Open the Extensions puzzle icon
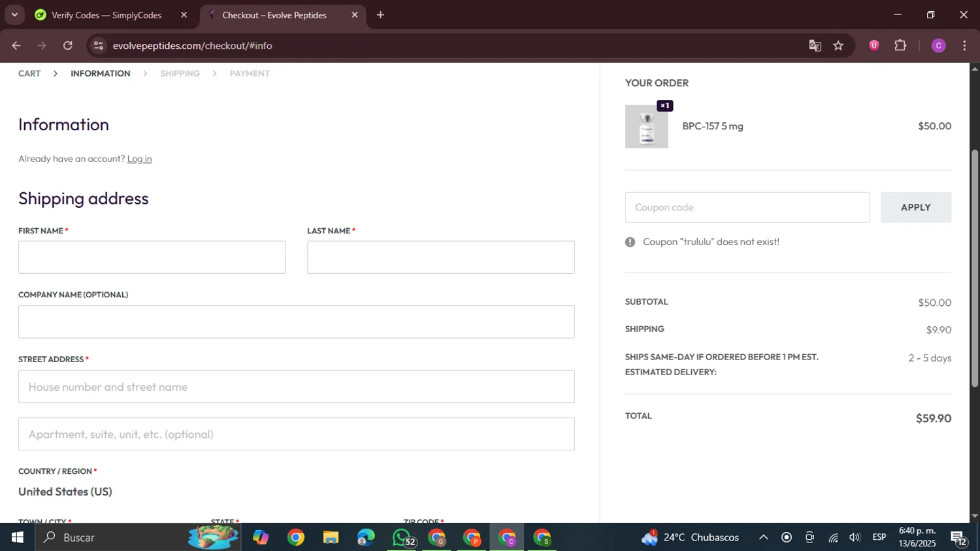Screen dimensions: 980x551 coord(900,46)
